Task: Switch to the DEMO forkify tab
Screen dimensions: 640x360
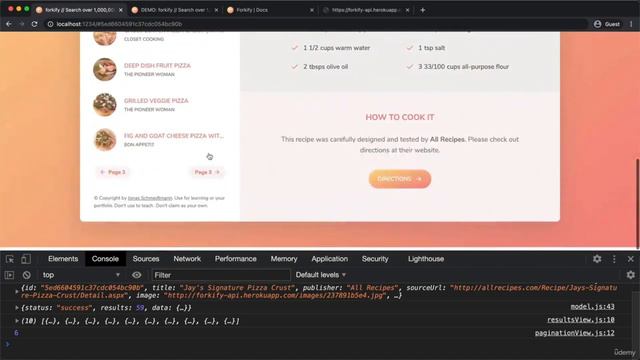Action: tap(174, 10)
